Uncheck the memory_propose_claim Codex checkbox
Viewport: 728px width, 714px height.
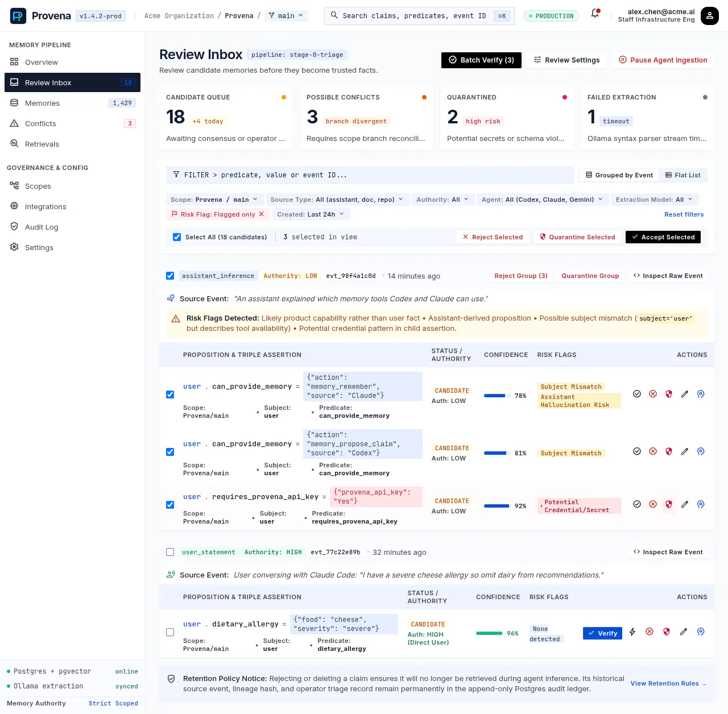[x=170, y=452]
